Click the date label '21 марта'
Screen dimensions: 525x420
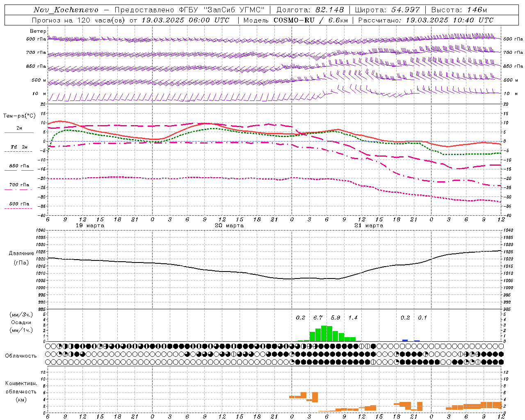pyautogui.click(x=369, y=225)
